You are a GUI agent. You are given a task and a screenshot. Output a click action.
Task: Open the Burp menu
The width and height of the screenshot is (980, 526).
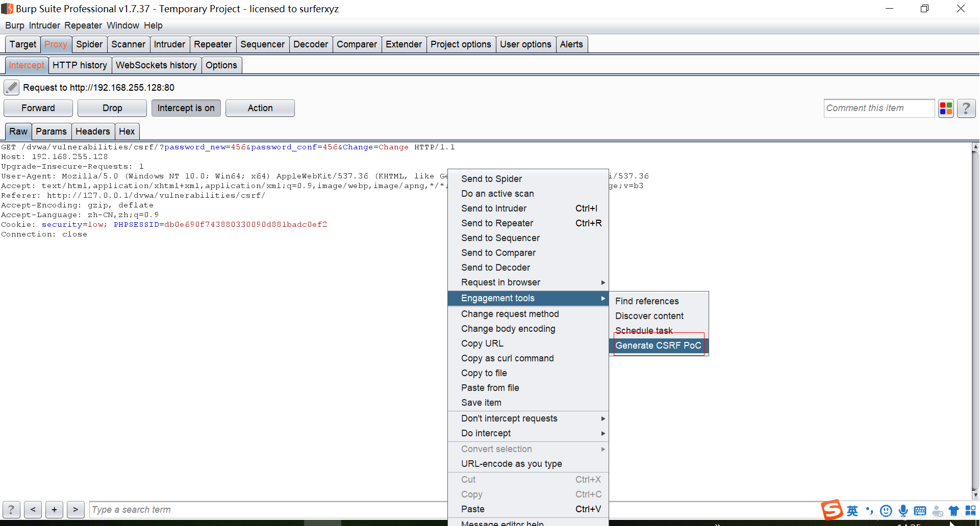15,25
